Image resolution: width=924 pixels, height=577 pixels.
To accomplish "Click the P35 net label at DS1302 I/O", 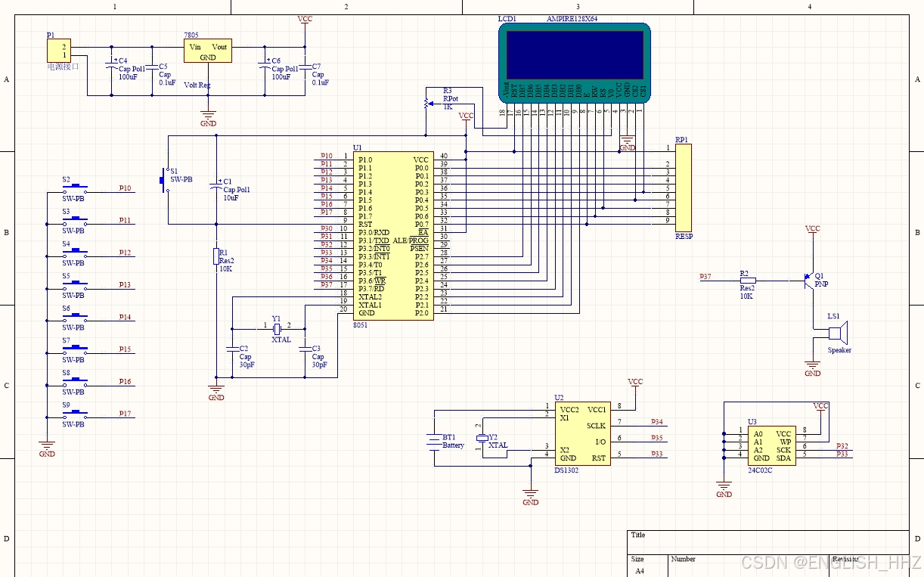I will click(x=657, y=438).
